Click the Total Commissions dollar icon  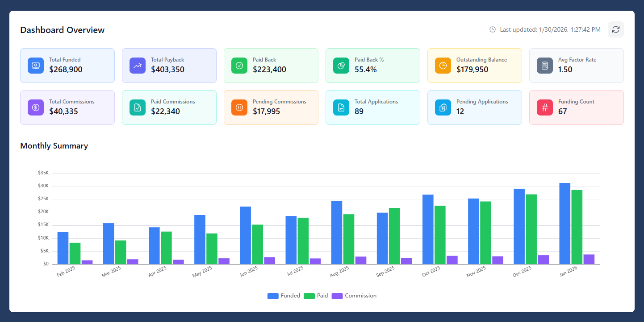point(35,107)
